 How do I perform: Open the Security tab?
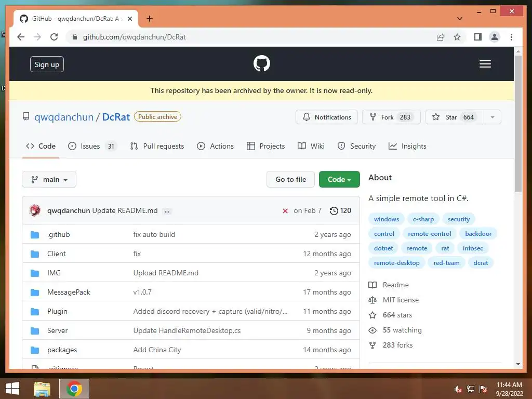356,146
